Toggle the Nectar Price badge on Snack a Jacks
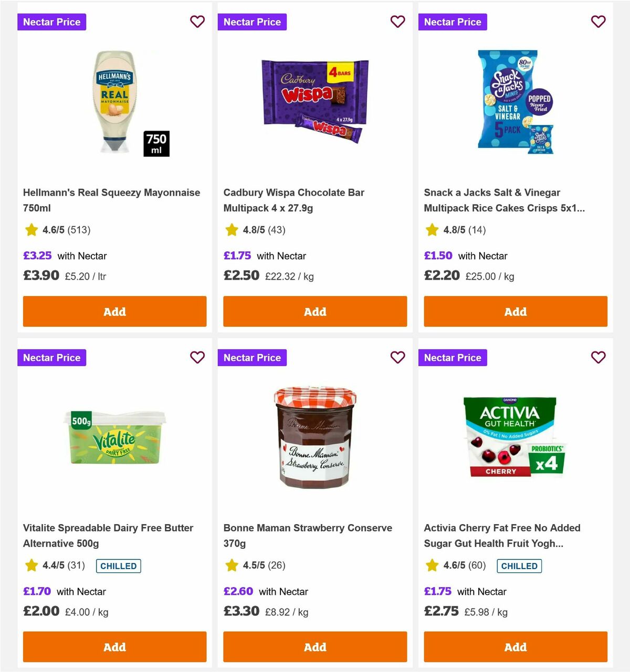 pyautogui.click(x=453, y=22)
